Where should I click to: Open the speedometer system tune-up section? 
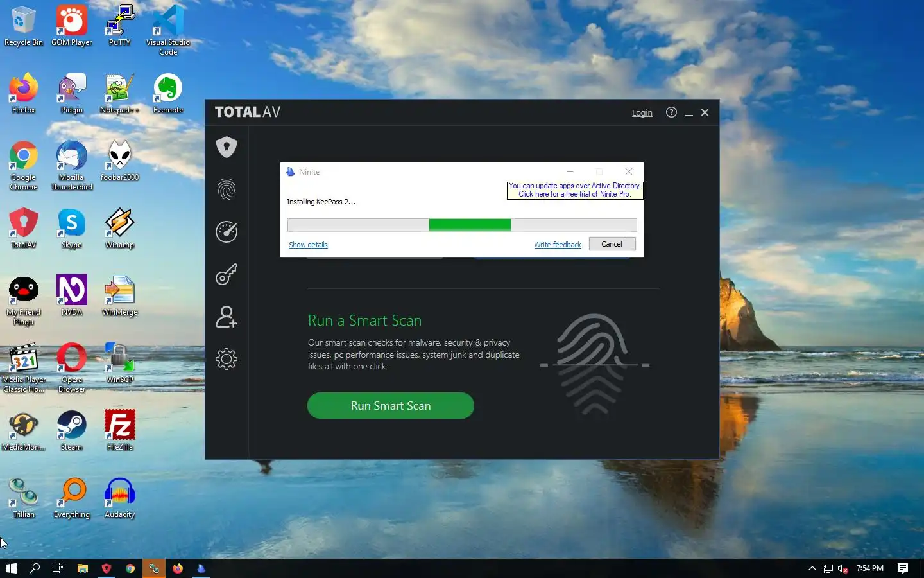point(227,232)
